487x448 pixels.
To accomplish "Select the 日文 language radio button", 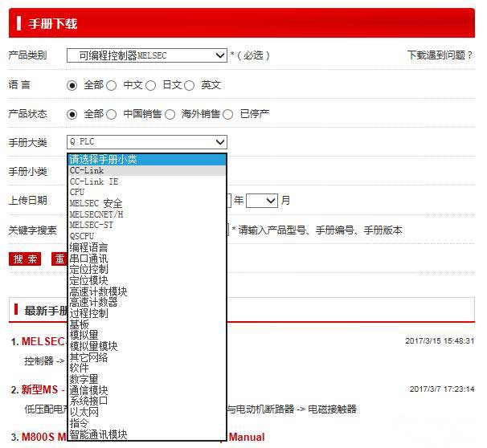I will click(x=150, y=85).
